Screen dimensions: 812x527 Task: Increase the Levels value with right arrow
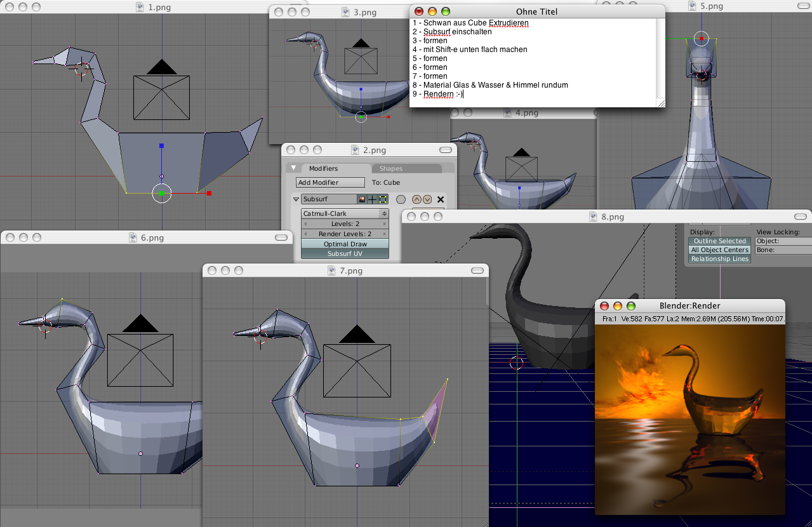(385, 224)
